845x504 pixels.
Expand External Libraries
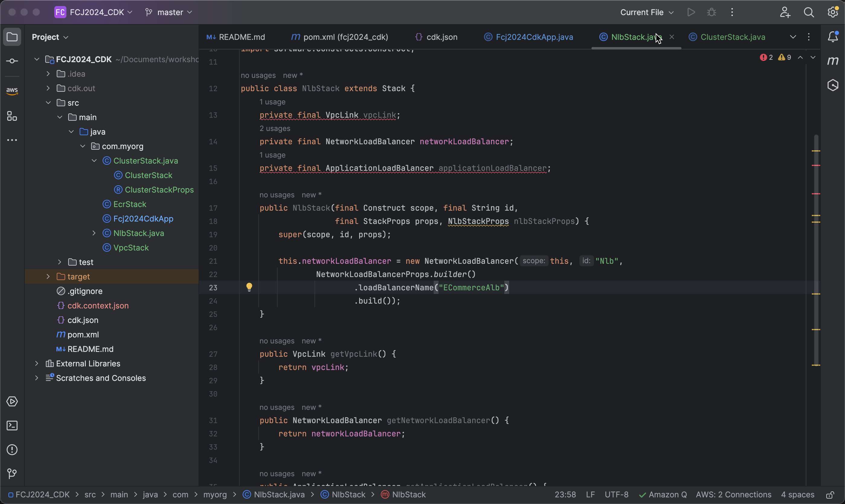point(37,364)
